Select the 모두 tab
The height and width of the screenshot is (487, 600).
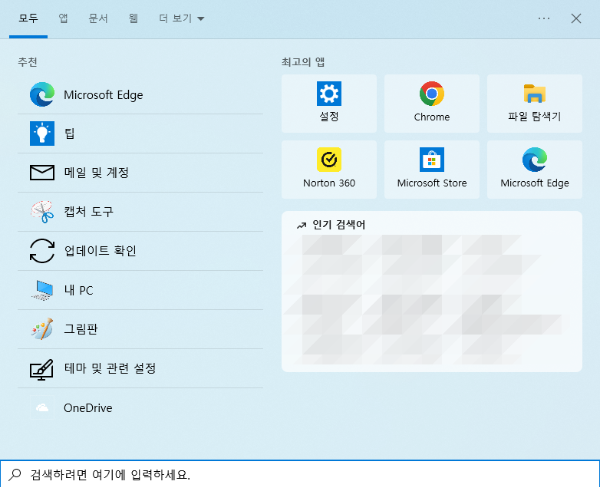pos(28,18)
